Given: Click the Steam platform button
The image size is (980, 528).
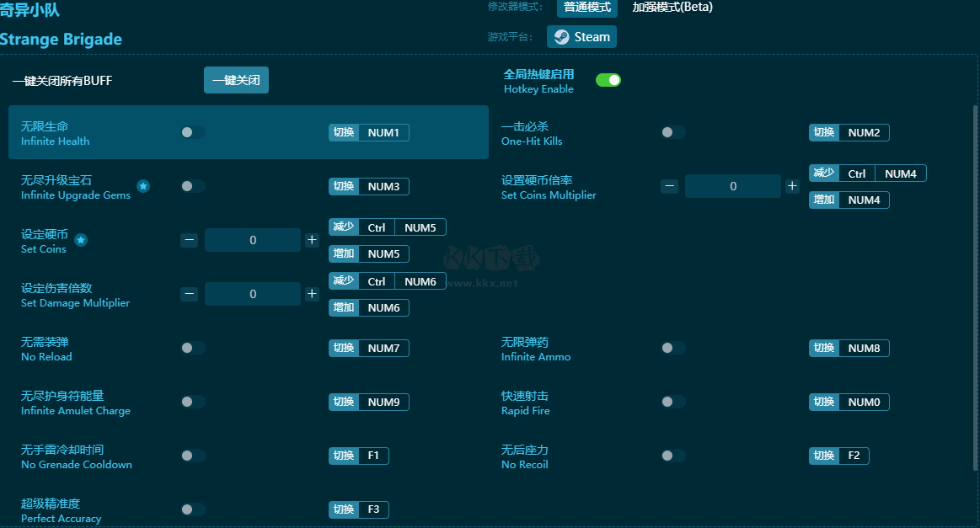Looking at the screenshot, I should 581,37.
